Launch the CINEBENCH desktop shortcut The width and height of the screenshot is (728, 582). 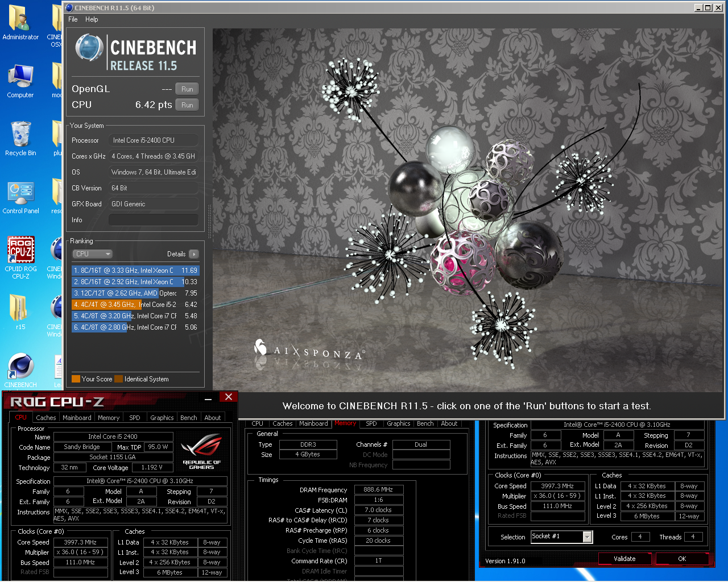(20, 371)
